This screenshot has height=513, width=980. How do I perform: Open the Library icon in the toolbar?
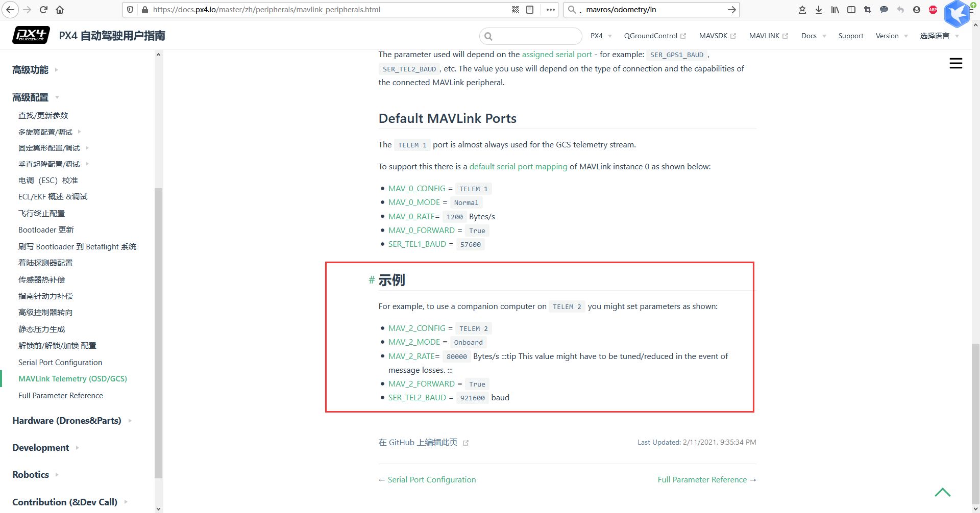[835, 10]
